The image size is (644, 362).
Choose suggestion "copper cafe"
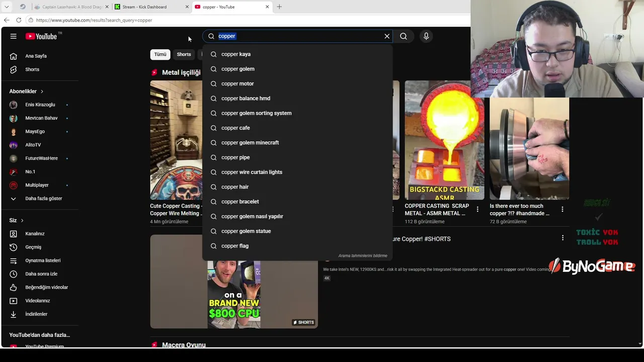(297, 128)
